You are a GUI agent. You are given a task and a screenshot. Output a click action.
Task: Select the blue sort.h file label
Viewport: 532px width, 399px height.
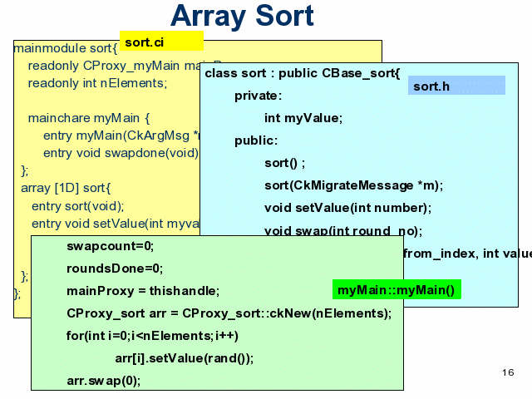tap(436, 86)
